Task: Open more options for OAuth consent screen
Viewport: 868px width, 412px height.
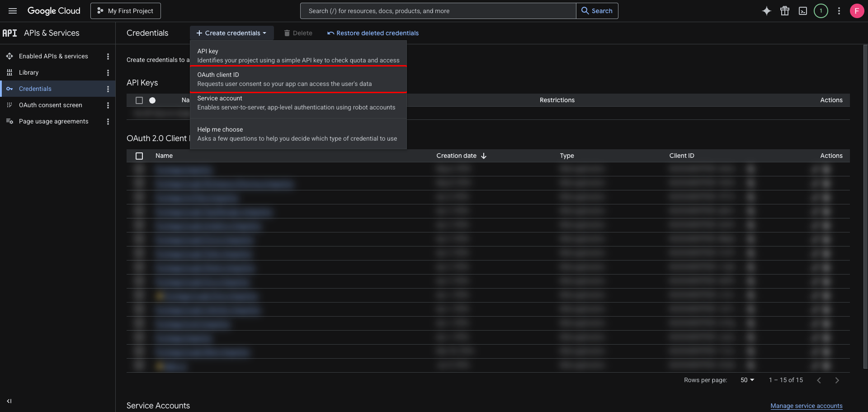Action: (108, 105)
